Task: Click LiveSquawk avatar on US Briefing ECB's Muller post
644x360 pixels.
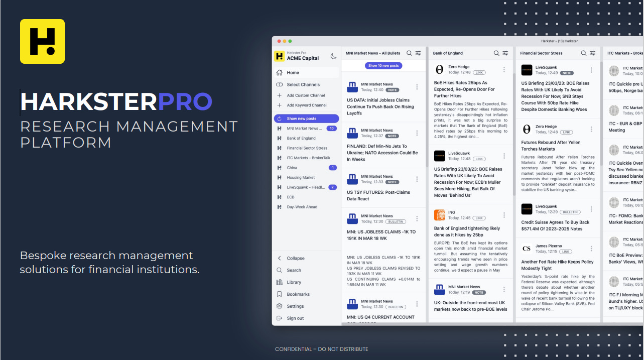Action: coord(440,156)
